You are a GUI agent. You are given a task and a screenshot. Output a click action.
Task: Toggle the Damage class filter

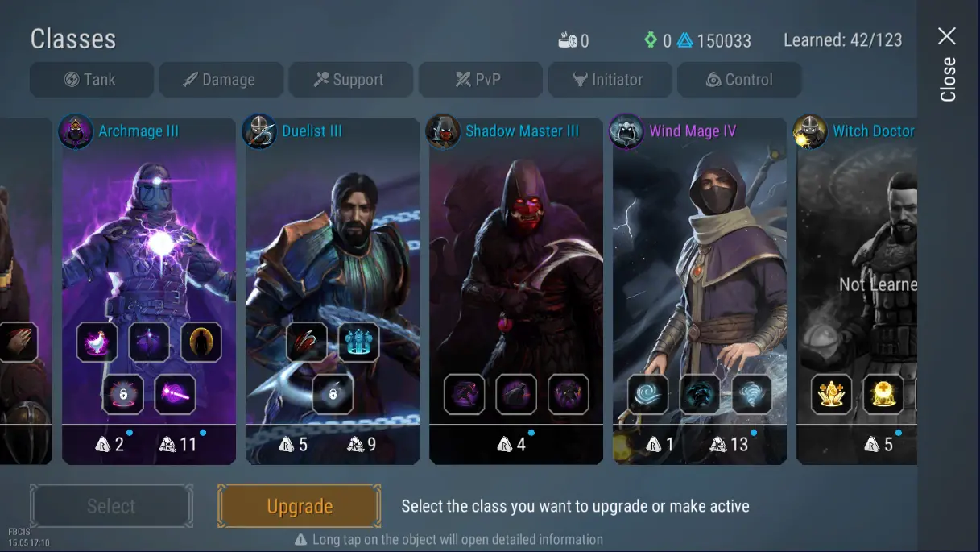(x=221, y=80)
